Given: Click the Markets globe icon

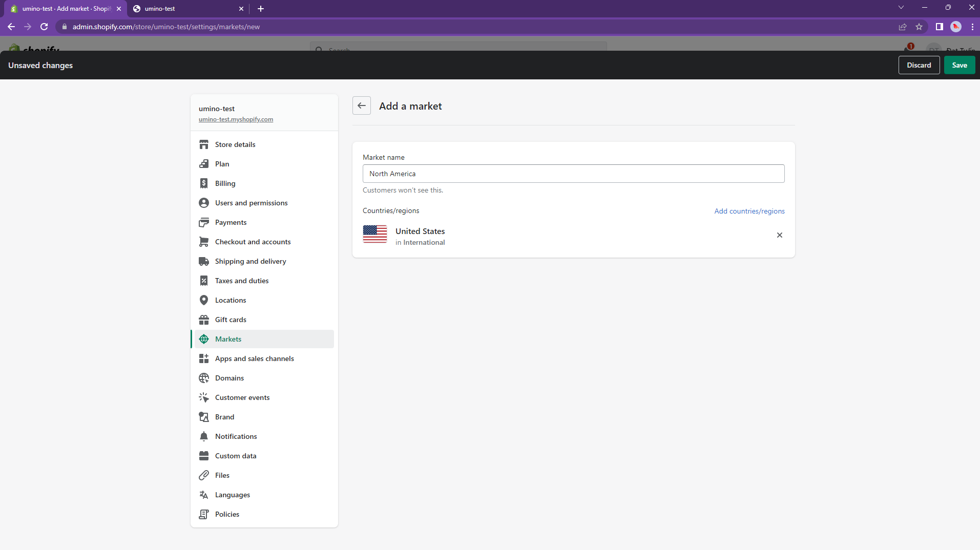Looking at the screenshot, I should pyautogui.click(x=204, y=339).
